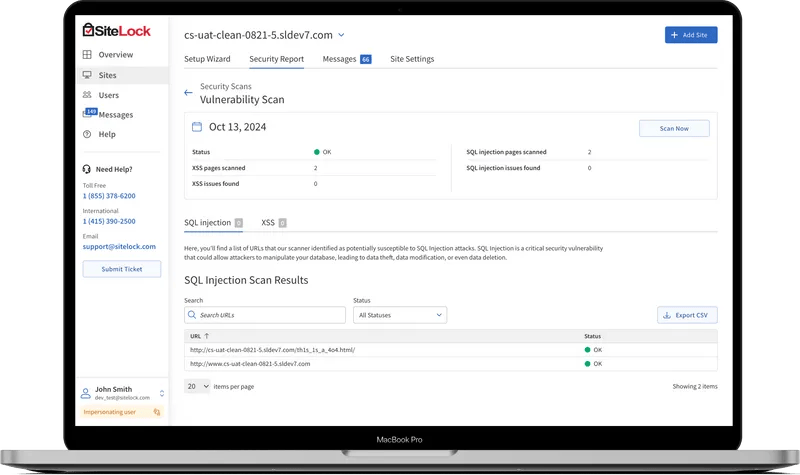This screenshot has width=800, height=475.
Task: Switch to the Security Report tab
Action: coord(277,59)
